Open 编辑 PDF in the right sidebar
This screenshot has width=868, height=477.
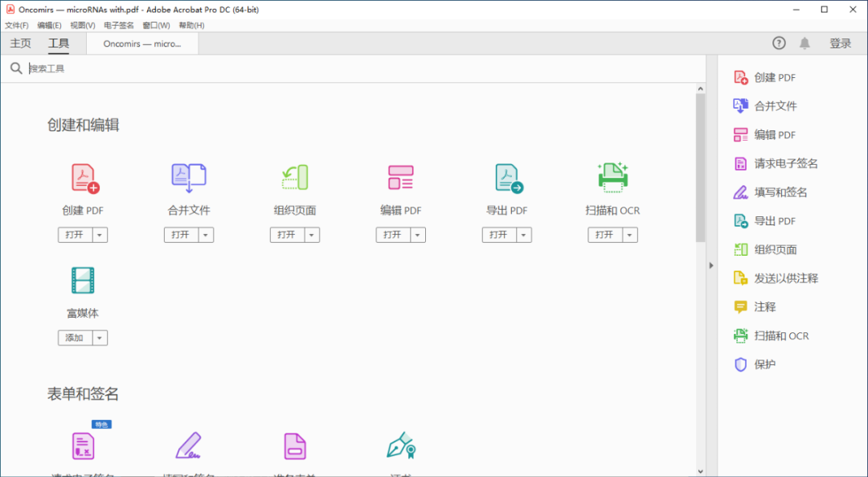pyautogui.click(x=764, y=135)
